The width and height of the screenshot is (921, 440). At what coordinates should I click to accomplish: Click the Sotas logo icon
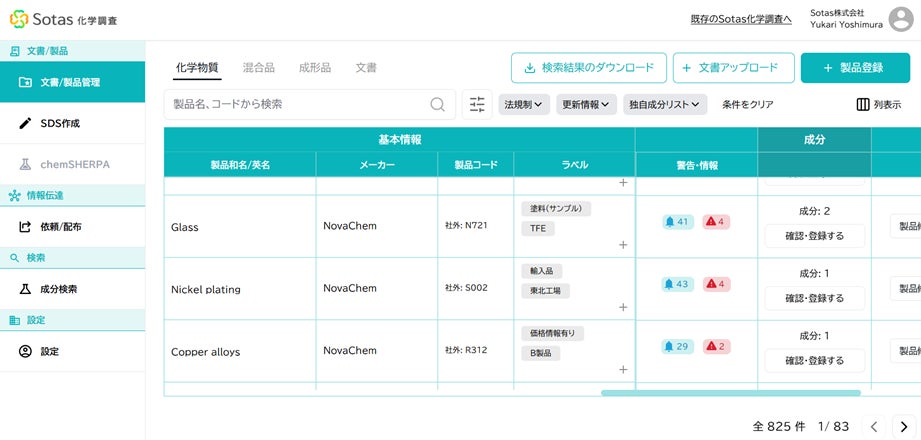tap(19, 19)
